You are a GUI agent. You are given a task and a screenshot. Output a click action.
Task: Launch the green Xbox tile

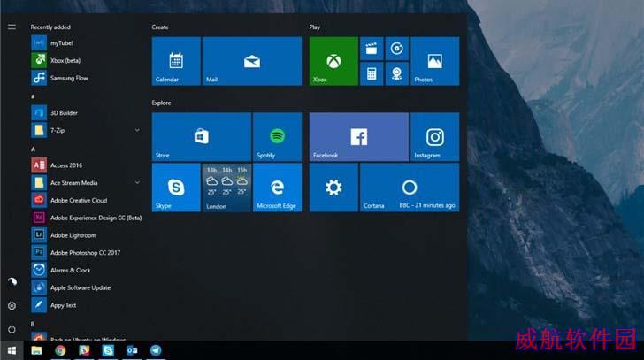tap(333, 61)
